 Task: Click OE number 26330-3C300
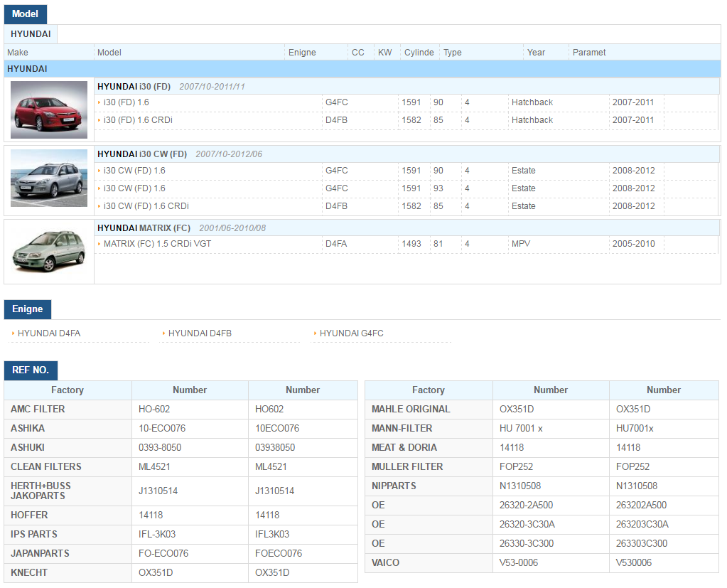[x=551, y=544]
